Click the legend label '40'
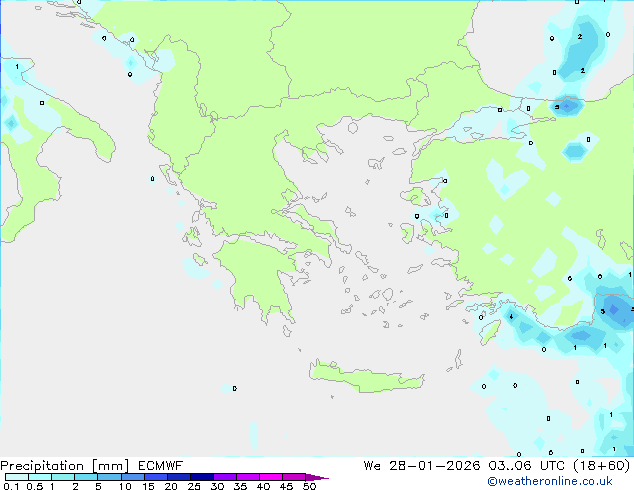The height and width of the screenshot is (490, 634). tap(263, 486)
